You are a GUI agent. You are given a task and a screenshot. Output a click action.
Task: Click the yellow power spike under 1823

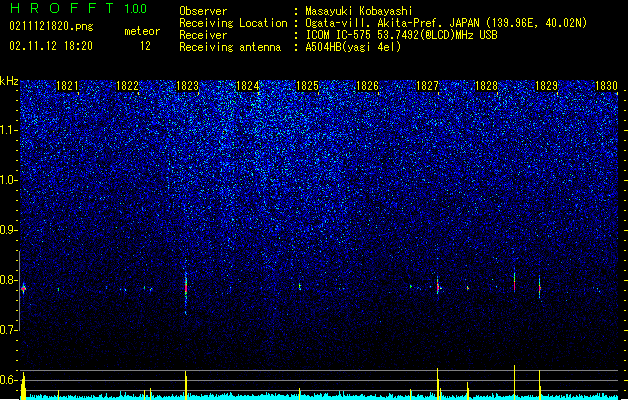(x=186, y=385)
